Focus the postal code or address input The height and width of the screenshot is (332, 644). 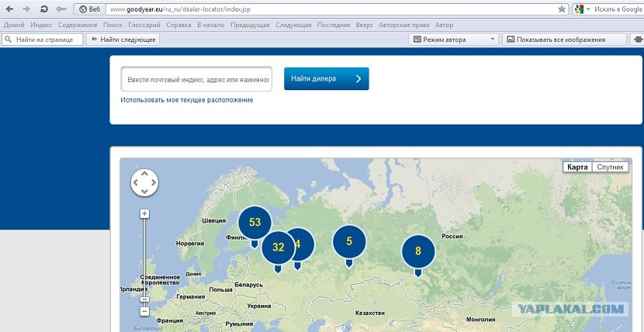(196, 79)
